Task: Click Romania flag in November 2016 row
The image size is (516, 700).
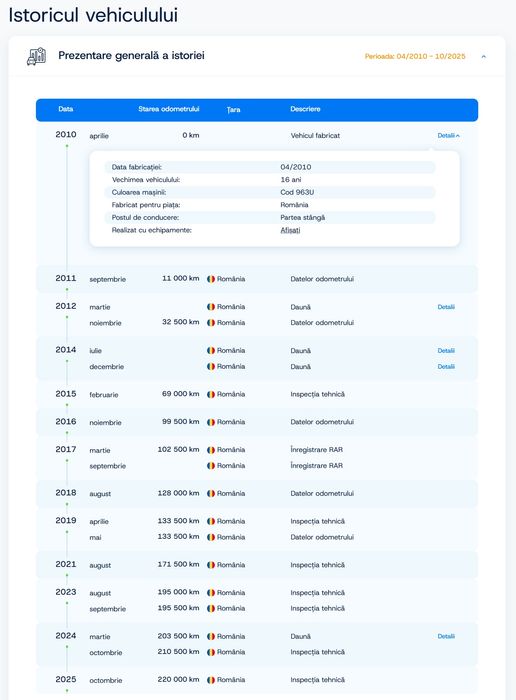Action: (x=211, y=422)
